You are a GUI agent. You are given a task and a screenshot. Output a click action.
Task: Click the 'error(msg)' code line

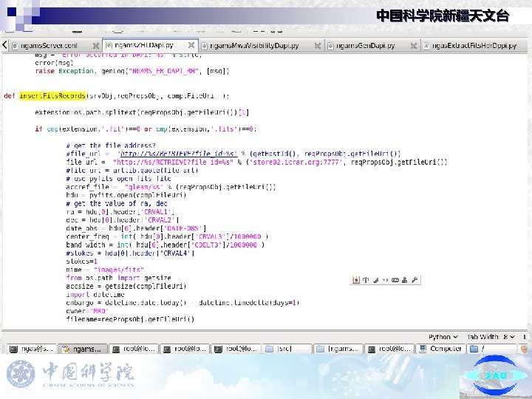click(x=54, y=63)
